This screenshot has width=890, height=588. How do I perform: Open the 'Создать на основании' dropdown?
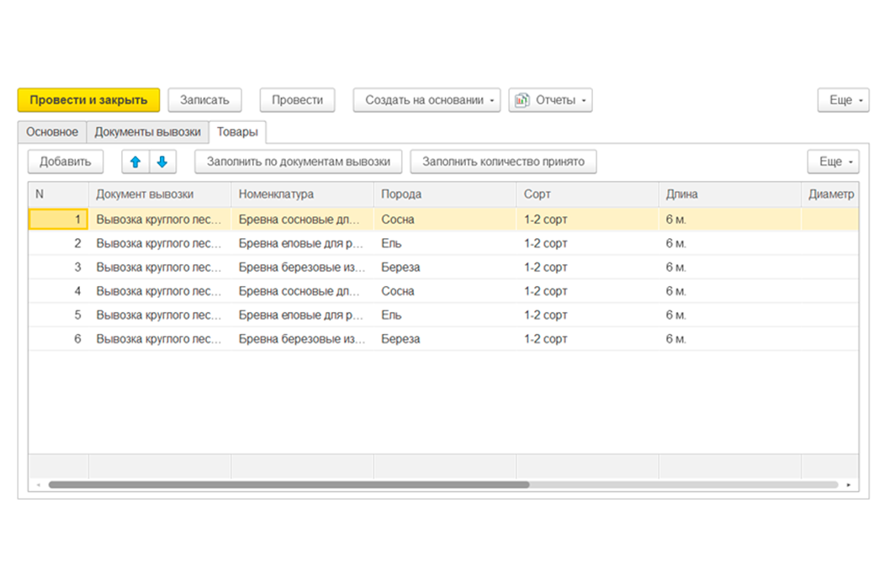pos(426,100)
